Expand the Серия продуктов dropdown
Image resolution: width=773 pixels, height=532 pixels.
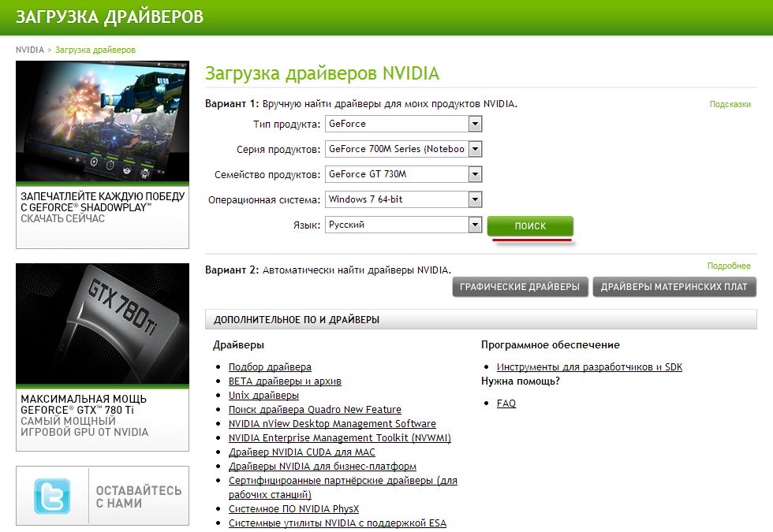point(403,149)
